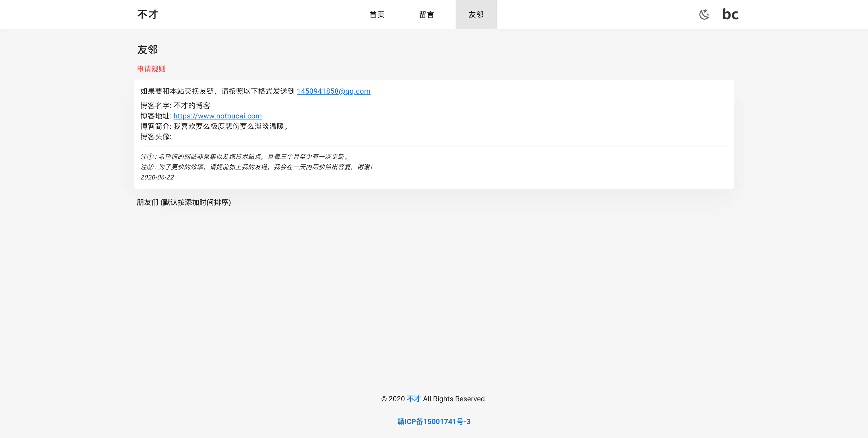Click the red 申请规则 heading
Viewport: 868px width, 438px height.
pos(151,69)
